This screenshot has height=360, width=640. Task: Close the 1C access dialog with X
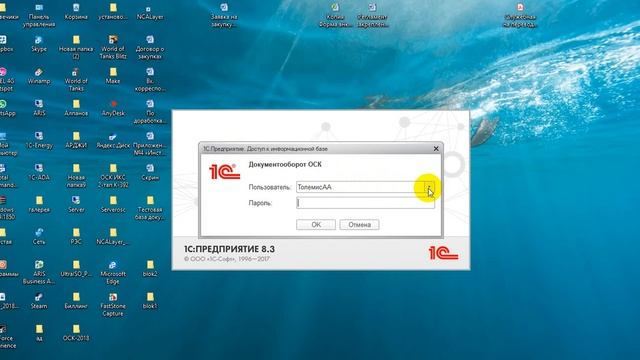click(x=436, y=149)
